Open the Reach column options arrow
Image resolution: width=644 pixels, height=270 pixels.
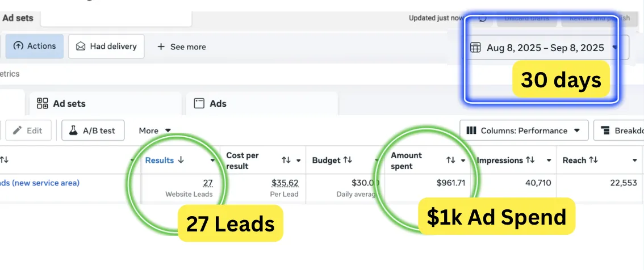pos(635,161)
